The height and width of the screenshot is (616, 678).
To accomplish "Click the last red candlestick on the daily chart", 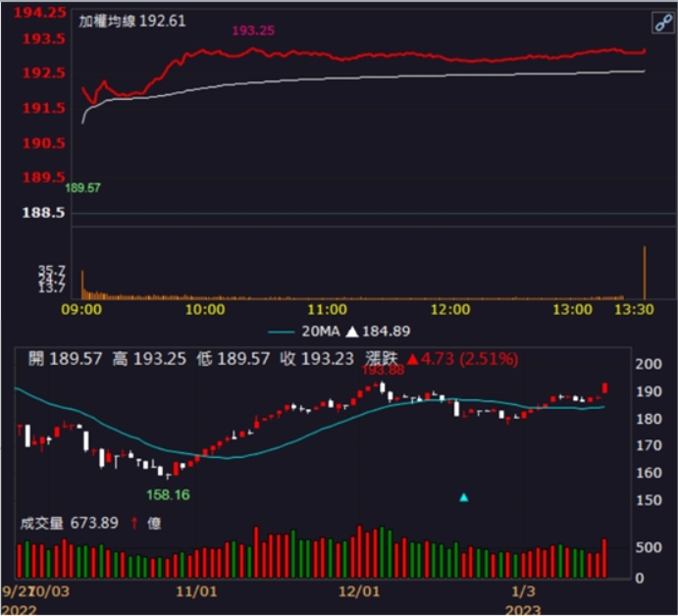I will [605, 388].
